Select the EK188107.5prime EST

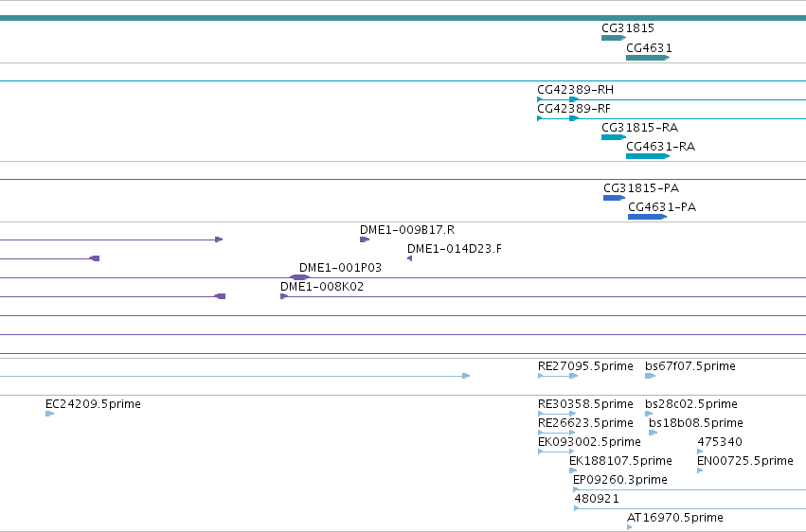pyautogui.click(x=620, y=461)
